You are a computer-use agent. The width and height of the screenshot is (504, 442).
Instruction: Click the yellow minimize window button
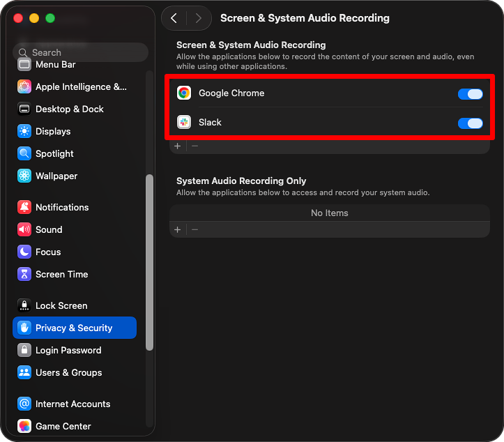click(x=34, y=18)
